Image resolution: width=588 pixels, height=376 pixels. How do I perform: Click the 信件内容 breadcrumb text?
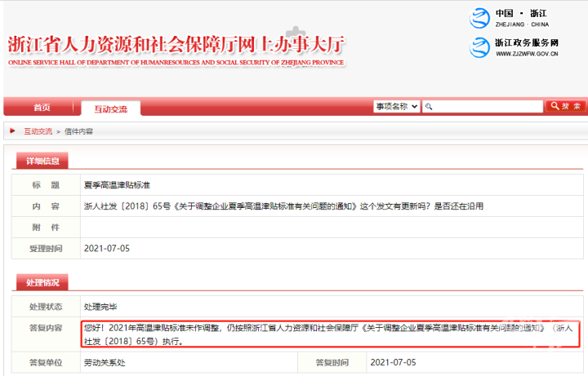point(79,130)
